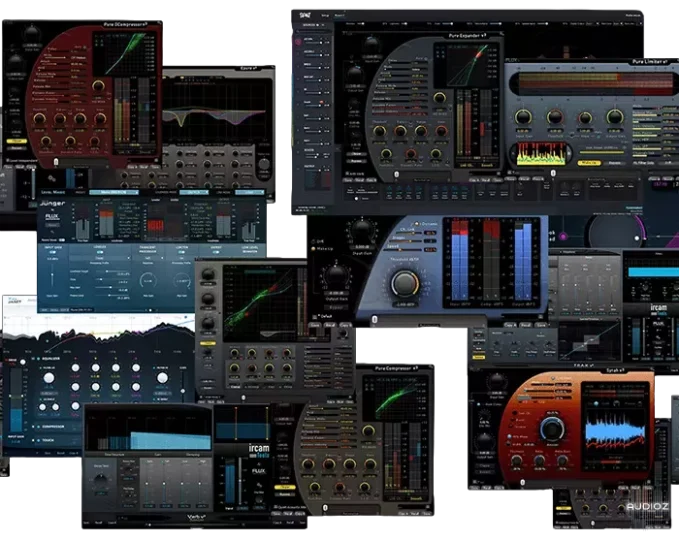679x540 pixels.
Task: Open the Link Mode dropdown in Level Magic
Action: point(250,192)
